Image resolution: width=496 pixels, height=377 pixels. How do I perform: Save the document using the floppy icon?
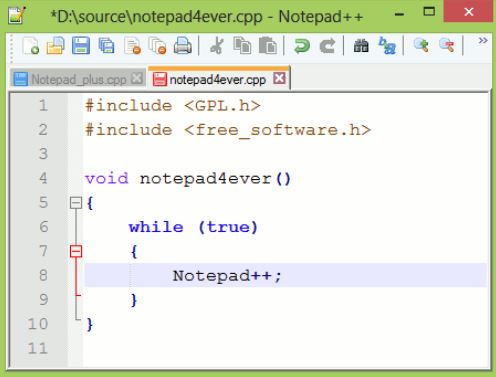pos(81,46)
